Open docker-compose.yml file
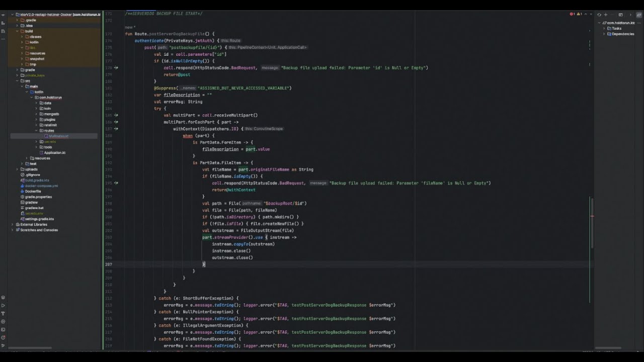 41,186
